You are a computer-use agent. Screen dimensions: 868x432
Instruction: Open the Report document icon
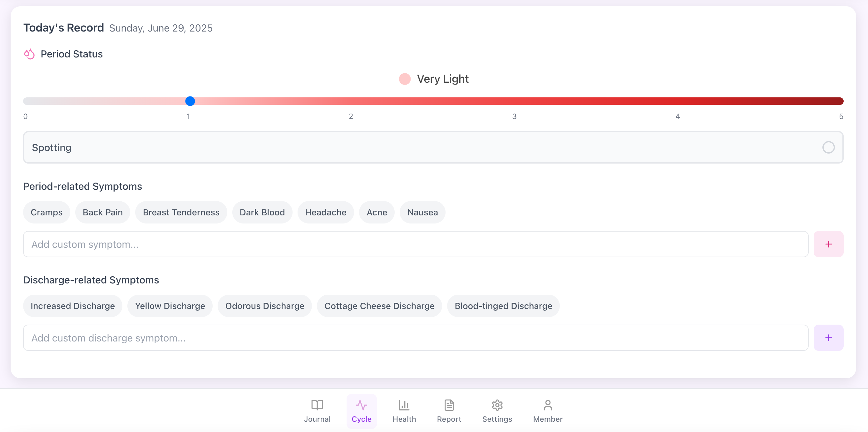coord(449,405)
